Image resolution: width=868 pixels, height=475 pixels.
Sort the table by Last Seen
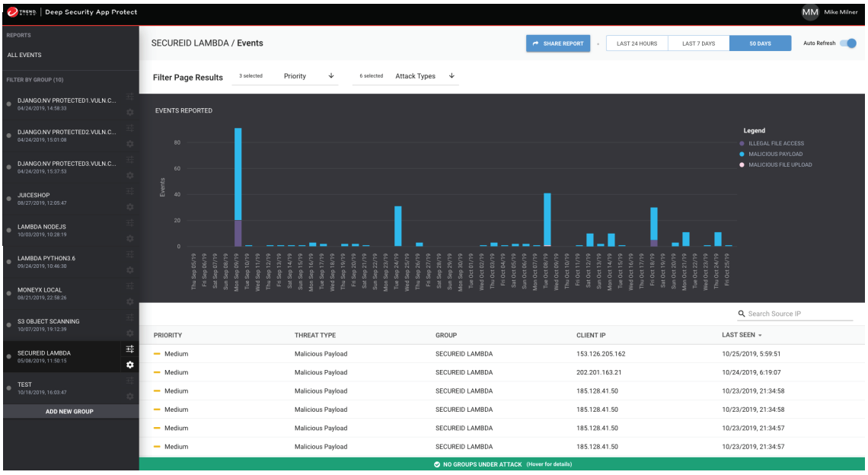pyautogui.click(x=742, y=335)
